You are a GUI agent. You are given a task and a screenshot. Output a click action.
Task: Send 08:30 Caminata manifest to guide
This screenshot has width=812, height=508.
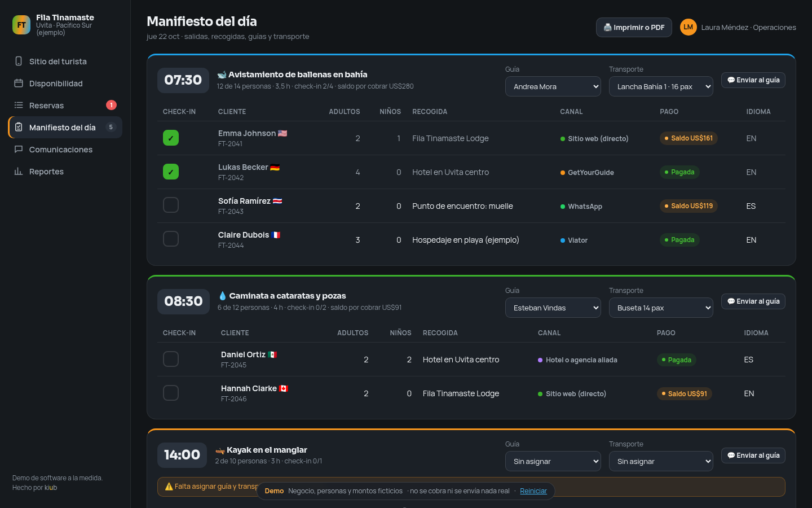click(753, 301)
